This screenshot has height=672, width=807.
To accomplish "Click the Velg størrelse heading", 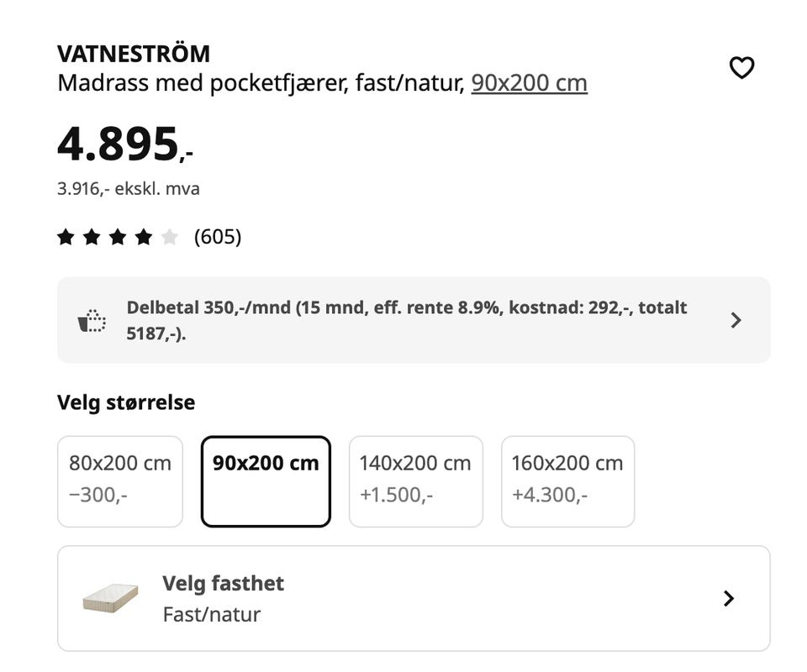I will (126, 402).
